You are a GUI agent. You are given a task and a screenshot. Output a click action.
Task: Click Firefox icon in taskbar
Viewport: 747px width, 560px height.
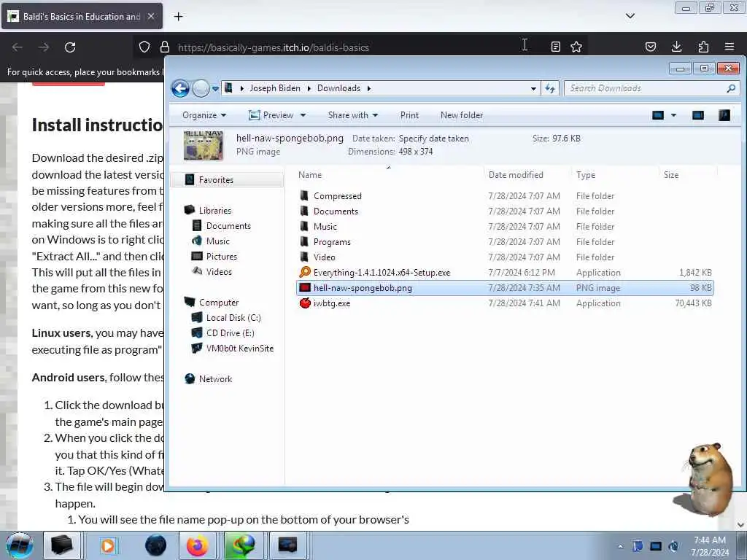tap(197, 545)
